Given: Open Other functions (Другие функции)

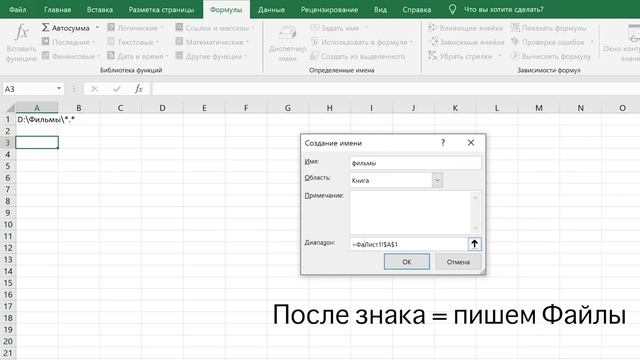Looking at the screenshot, I should click(x=211, y=56).
